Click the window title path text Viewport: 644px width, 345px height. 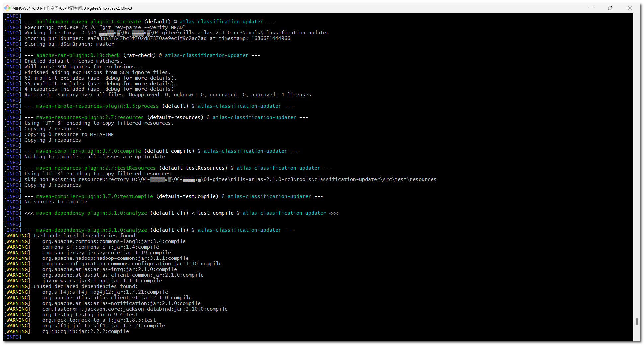point(72,8)
